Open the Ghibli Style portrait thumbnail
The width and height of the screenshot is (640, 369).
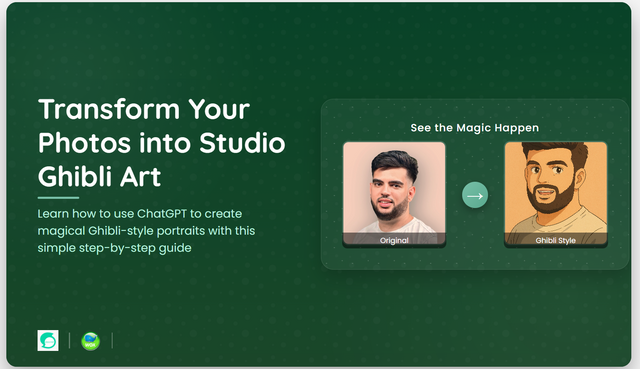pos(556,193)
